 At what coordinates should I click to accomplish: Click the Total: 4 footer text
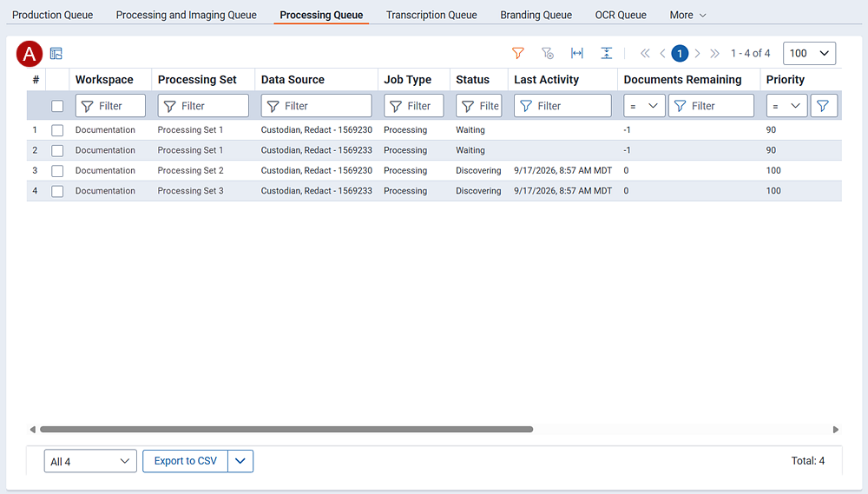[807, 461]
